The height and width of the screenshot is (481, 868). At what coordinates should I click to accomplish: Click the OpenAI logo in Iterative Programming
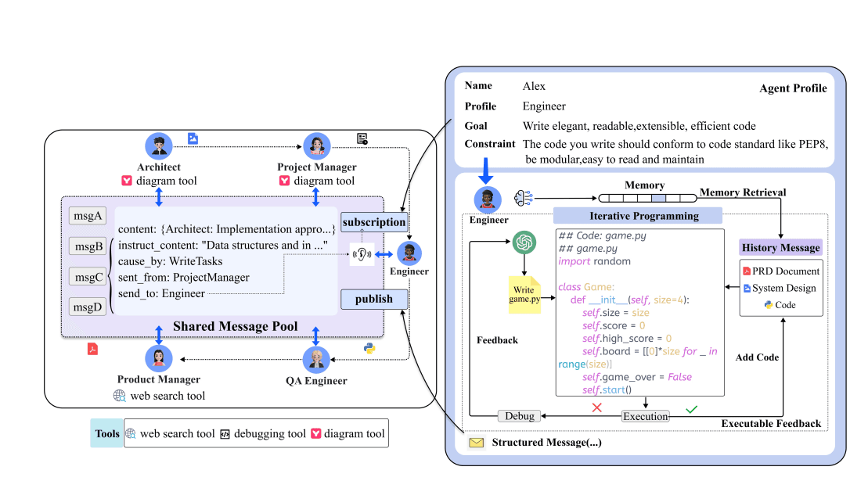(524, 242)
